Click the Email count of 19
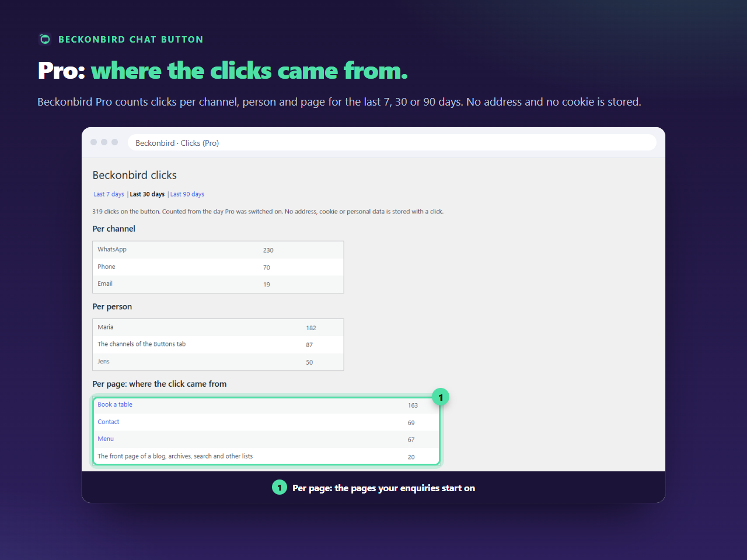The height and width of the screenshot is (560, 747). [267, 285]
